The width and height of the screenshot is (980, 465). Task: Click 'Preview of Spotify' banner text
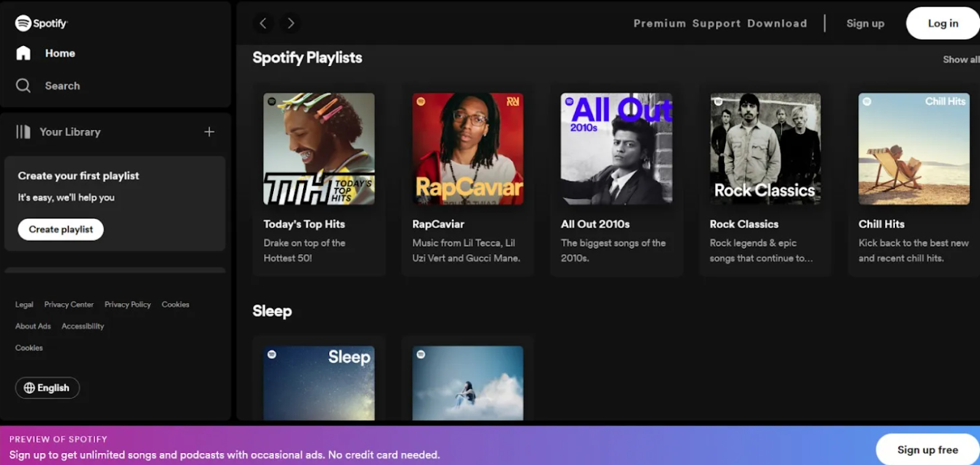tap(58, 439)
